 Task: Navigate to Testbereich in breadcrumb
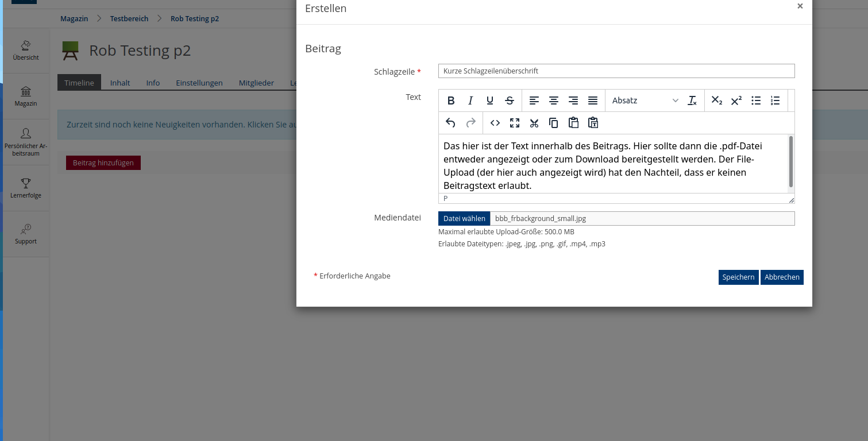(129, 19)
